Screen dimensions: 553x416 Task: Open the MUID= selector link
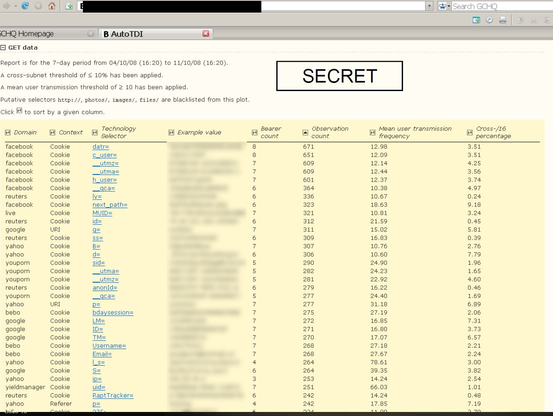102,213
